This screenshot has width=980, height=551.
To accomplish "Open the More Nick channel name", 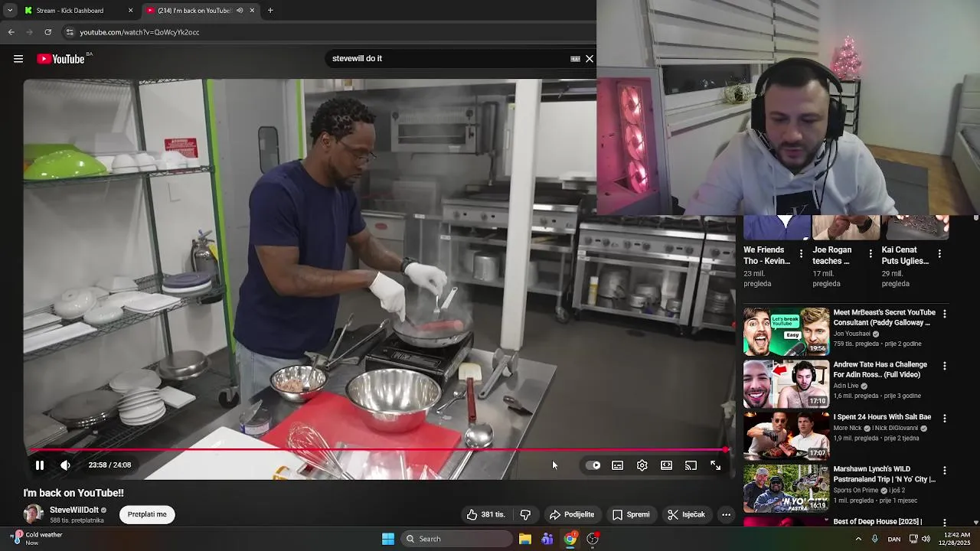I will pyautogui.click(x=848, y=429).
